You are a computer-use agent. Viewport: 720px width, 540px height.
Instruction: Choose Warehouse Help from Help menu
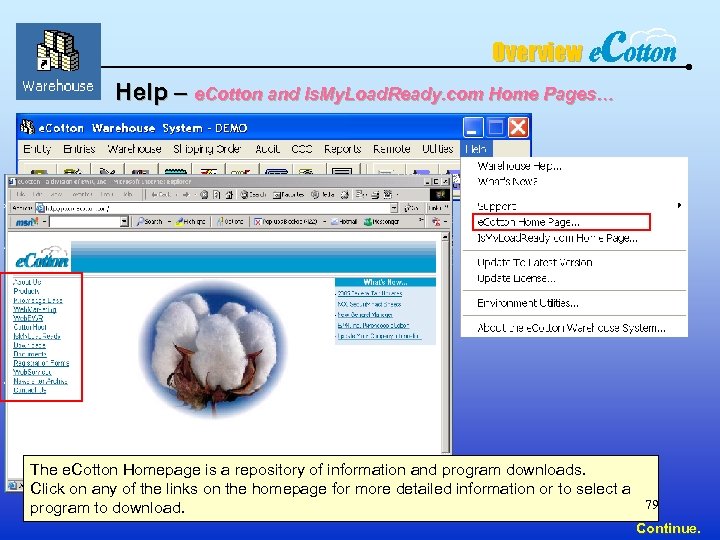click(519, 166)
